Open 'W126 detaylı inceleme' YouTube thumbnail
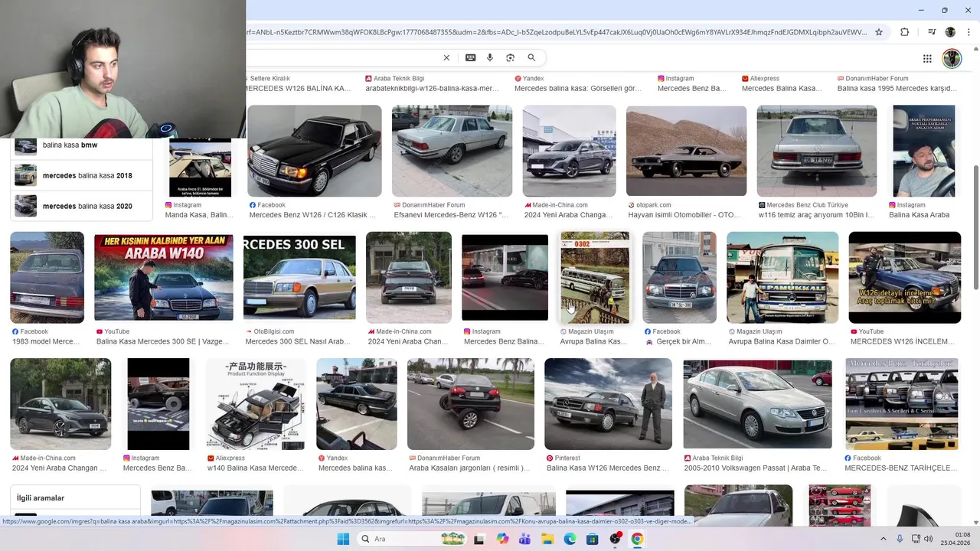The height and width of the screenshot is (551, 980). [904, 277]
